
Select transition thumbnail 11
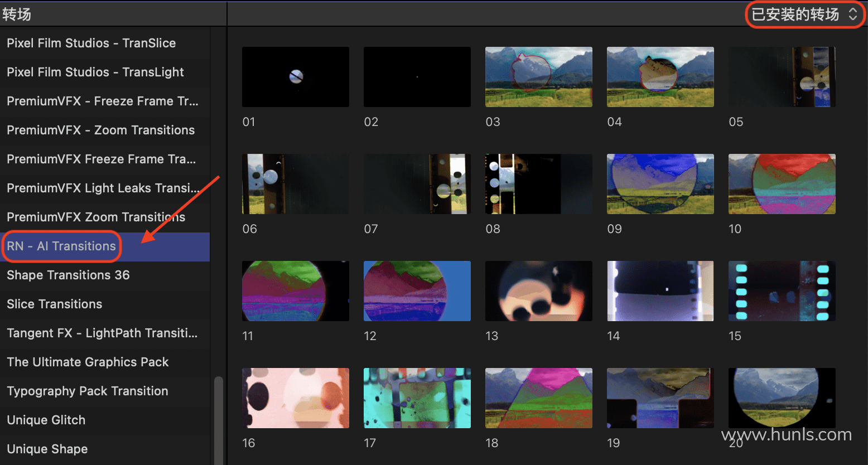tap(296, 291)
